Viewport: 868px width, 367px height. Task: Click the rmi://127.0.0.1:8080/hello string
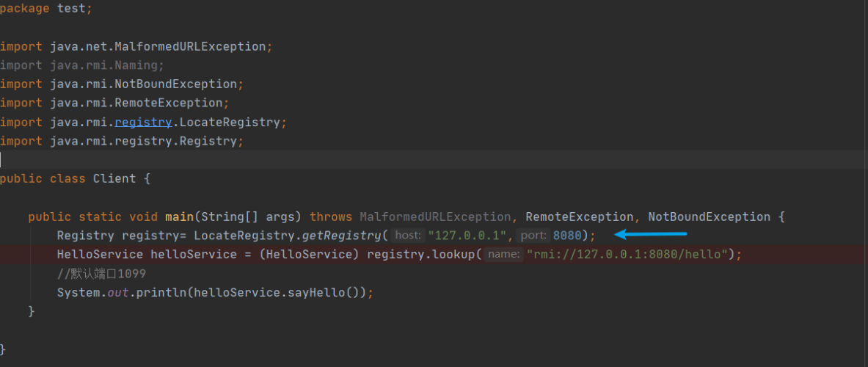[x=627, y=255]
